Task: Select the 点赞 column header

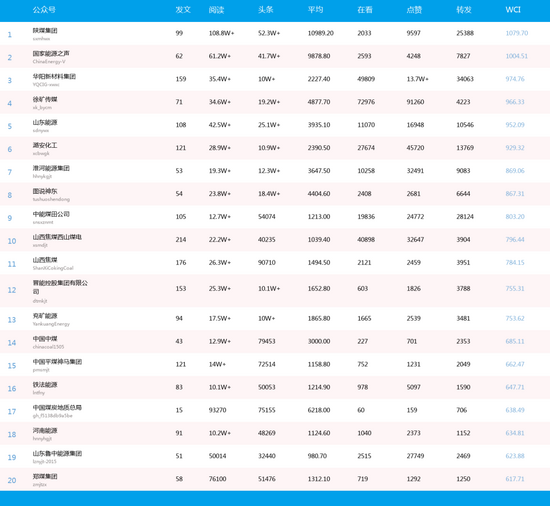Action: coord(414,10)
